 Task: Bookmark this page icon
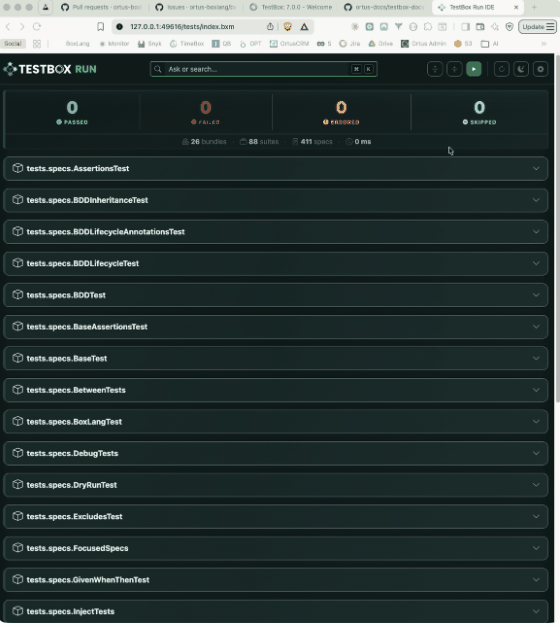[101, 27]
